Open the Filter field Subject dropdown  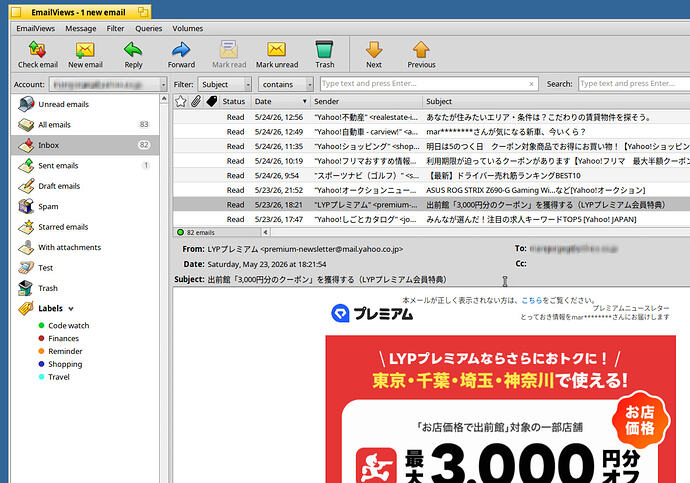[x=224, y=84]
